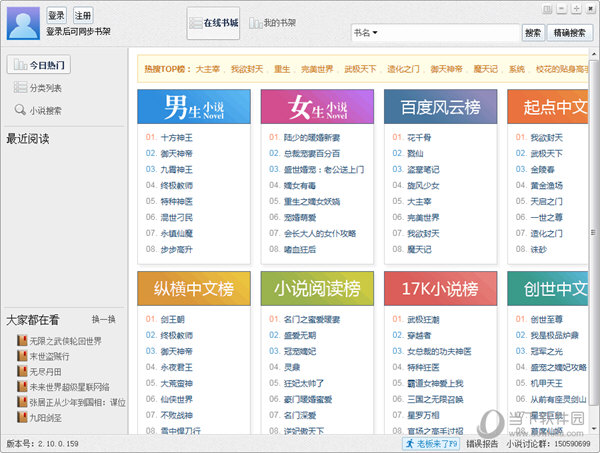Click book icon beside 无限之武侠轮回世界
600x453 pixels.
tap(22, 341)
